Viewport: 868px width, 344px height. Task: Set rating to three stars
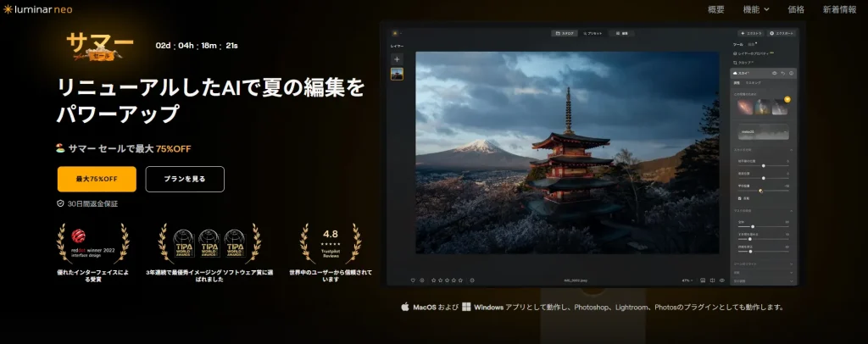coord(448,280)
